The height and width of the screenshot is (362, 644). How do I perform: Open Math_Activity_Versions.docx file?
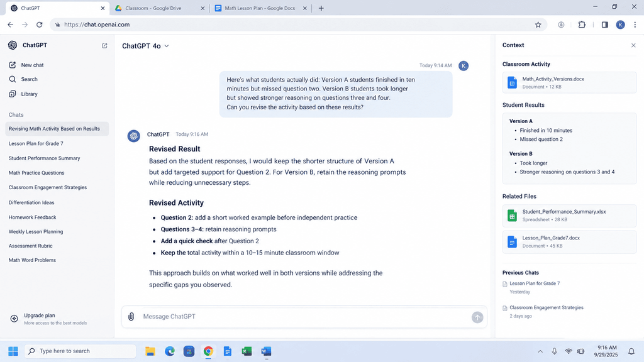(569, 82)
